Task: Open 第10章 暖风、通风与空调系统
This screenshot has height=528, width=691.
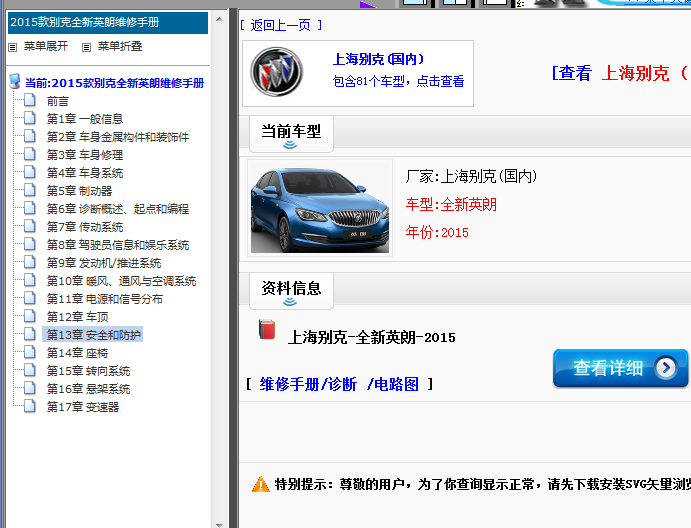Action: (122, 281)
